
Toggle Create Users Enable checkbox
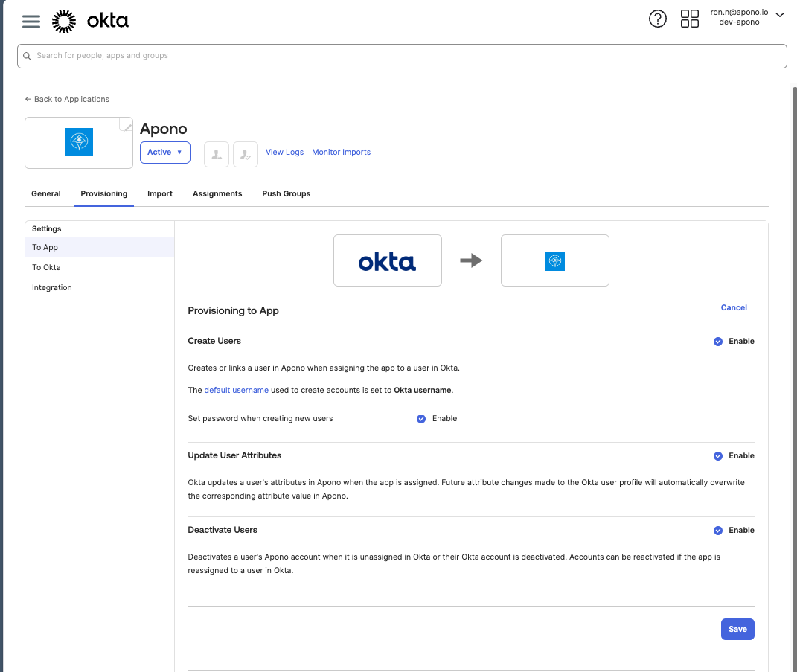718,342
